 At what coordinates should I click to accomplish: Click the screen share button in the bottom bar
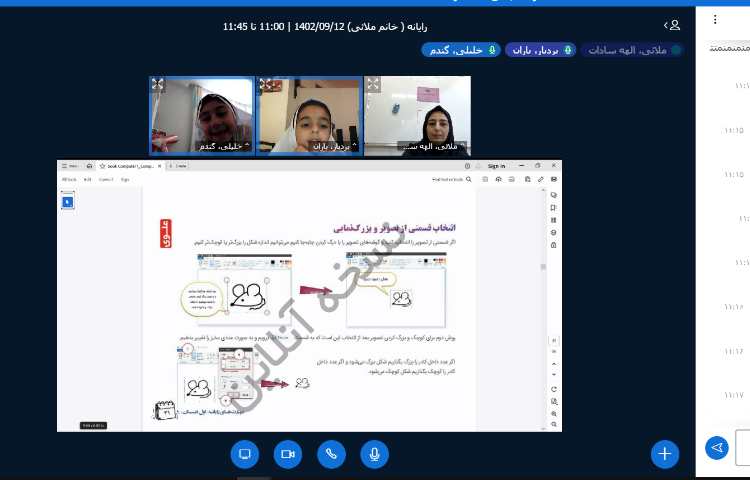tap(244, 454)
